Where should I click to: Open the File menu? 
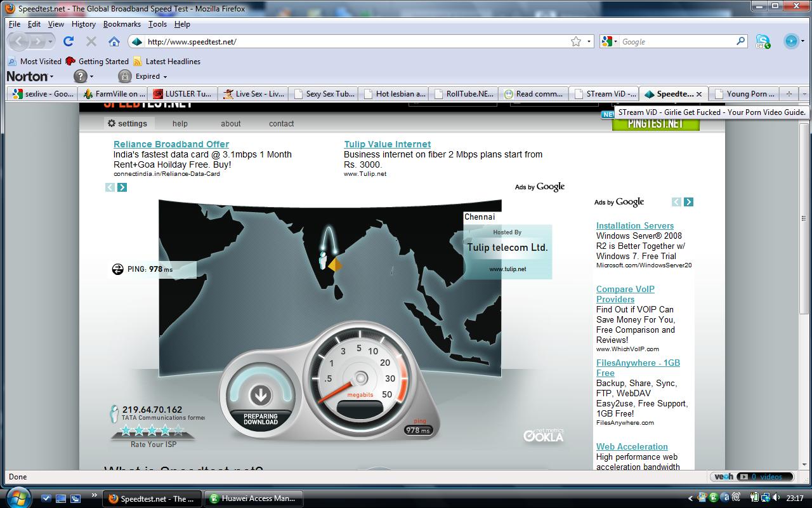(15, 24)
